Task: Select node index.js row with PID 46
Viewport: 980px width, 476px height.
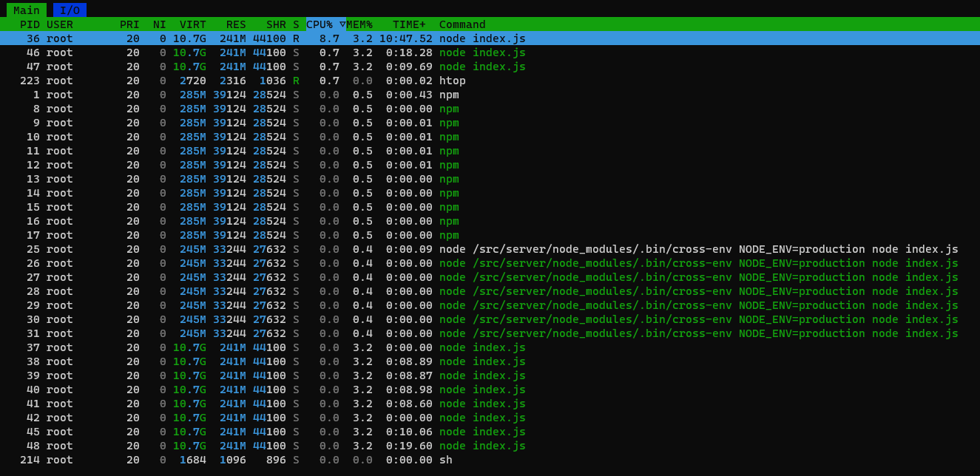Action: tap(482, 52)
